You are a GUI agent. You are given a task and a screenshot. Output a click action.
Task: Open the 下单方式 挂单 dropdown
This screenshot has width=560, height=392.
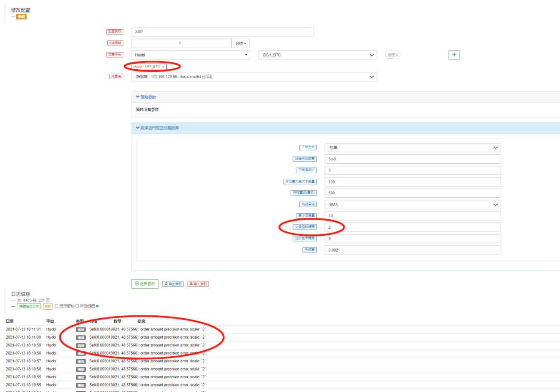click(x=413, y=147)
